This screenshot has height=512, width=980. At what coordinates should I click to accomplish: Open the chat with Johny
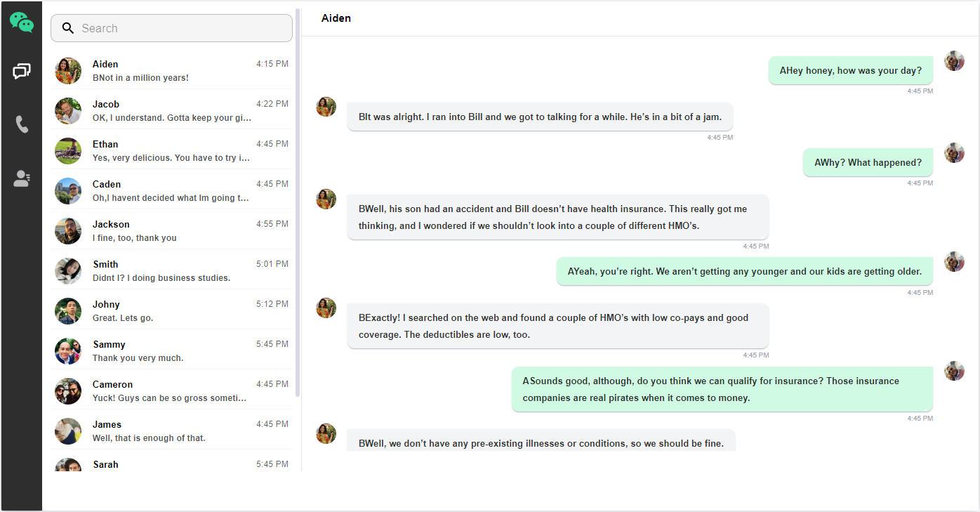pos(171,310)
